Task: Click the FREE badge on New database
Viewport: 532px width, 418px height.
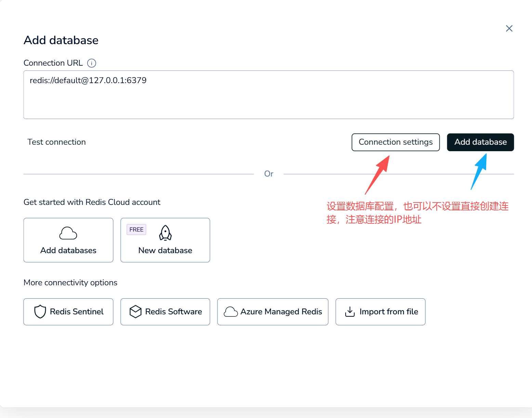Action: (136, 230)
